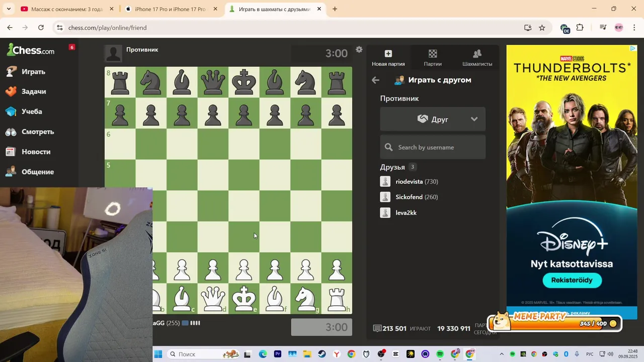Viewport: 644px width, 362px height.
Task: Reload the page
Action: (x=41, y=28)
